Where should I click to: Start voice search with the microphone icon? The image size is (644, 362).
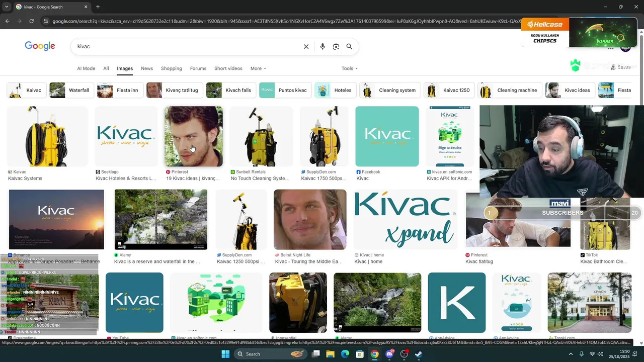point(323,46)
